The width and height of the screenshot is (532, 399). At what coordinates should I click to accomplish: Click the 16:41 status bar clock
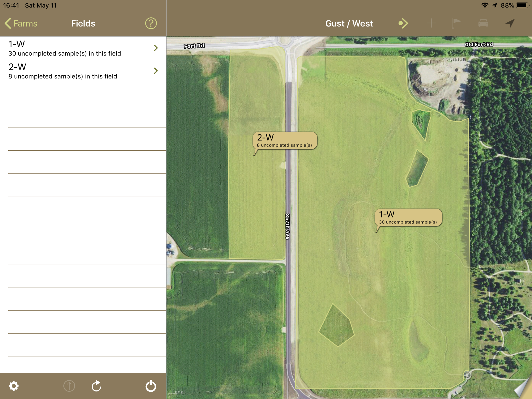click(x=11, y=5)
